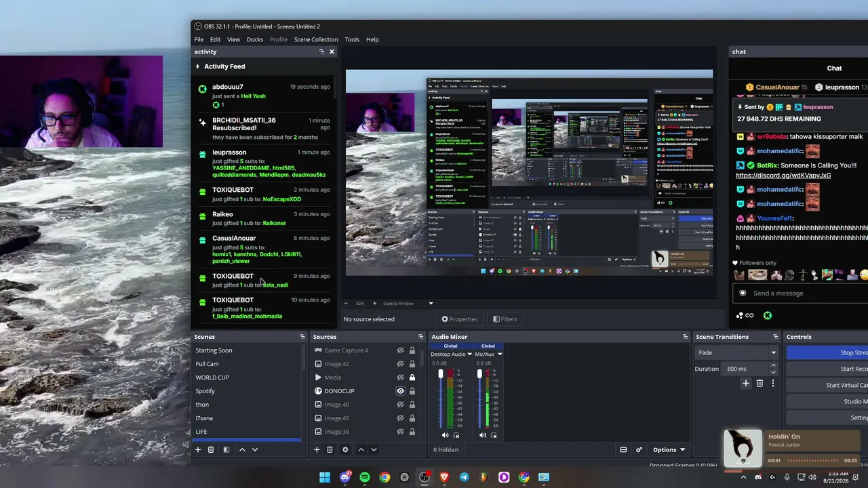Click the Send a message chat field

click(x=802, y=293)
